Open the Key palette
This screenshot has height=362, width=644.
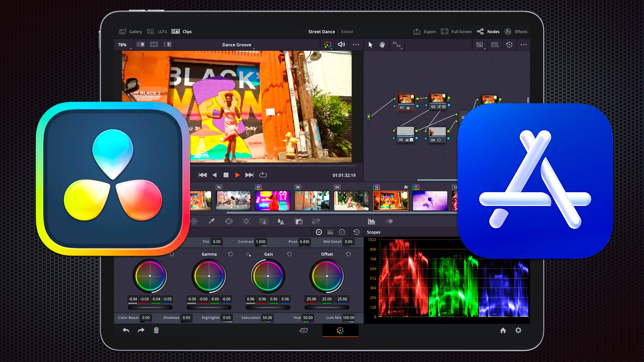coord(299,221)
